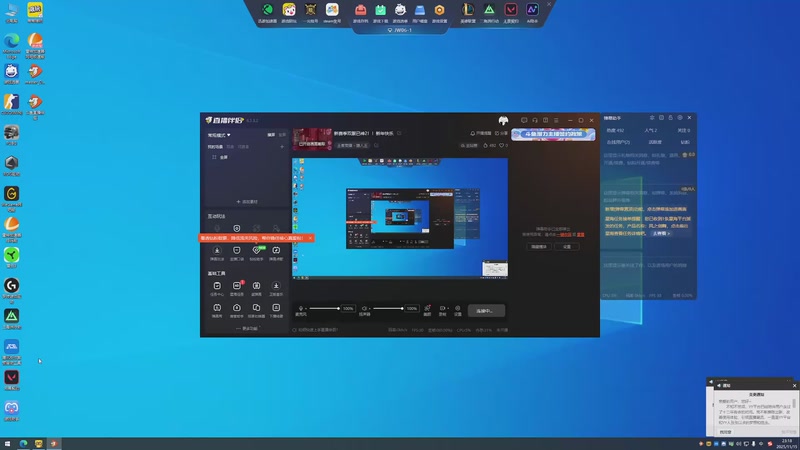This screenshot has width=800, height=450.
Task: Open the interactive tool with NEW badge
Action: point(257,252)
